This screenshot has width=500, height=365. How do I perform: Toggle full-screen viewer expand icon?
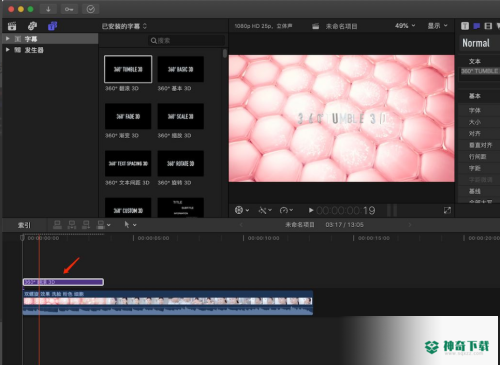pyautogui.click(x=447, y=210)
